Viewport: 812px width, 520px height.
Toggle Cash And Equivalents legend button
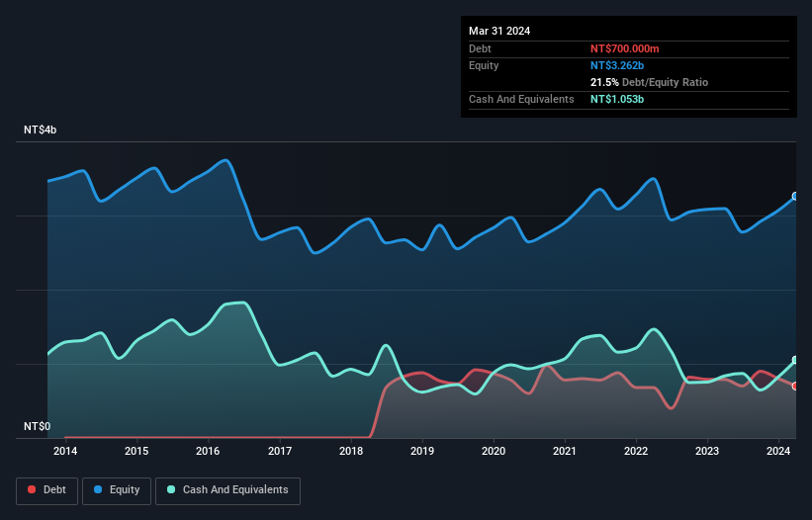pyautogui.click(x=227, y=490)
